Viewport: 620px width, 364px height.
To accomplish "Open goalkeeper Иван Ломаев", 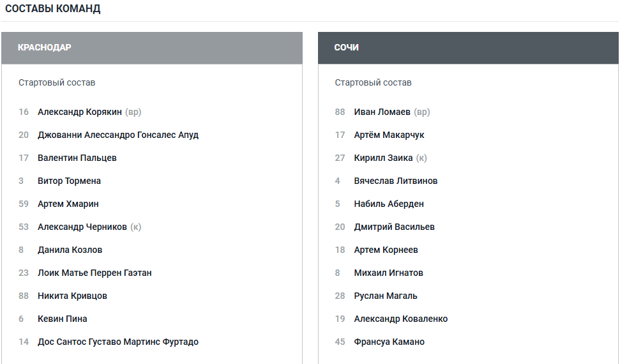I will (x=382, y=112).
